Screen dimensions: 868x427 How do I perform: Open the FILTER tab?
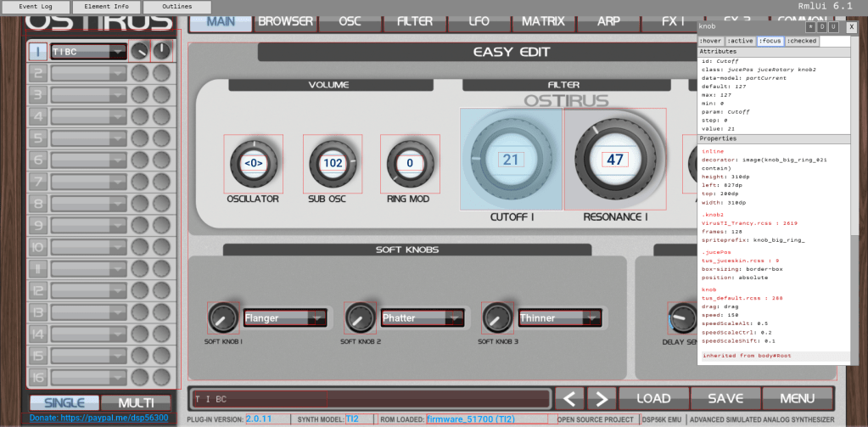click(x=415, y=21)
